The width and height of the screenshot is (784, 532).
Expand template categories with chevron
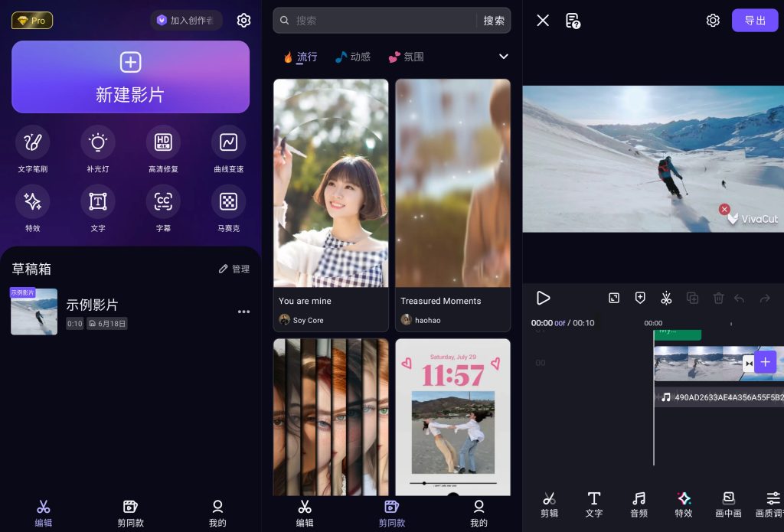[504, 57]
